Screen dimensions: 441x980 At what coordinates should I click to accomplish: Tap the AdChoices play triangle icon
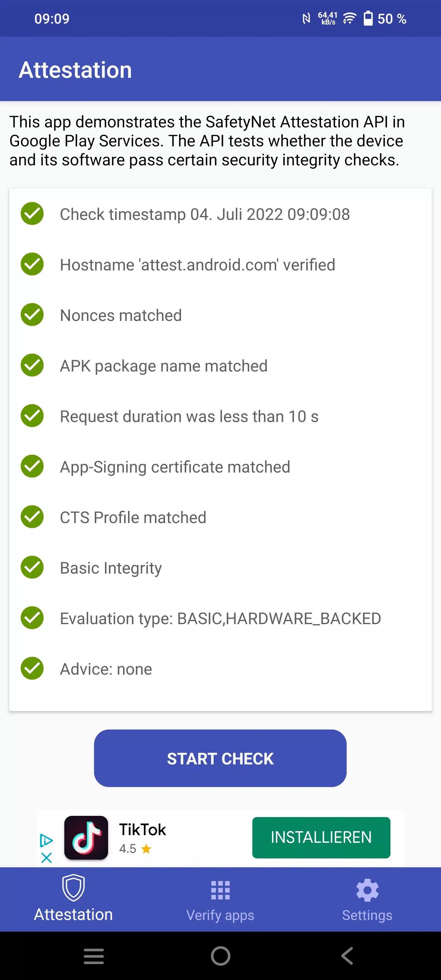pos(47,840)
